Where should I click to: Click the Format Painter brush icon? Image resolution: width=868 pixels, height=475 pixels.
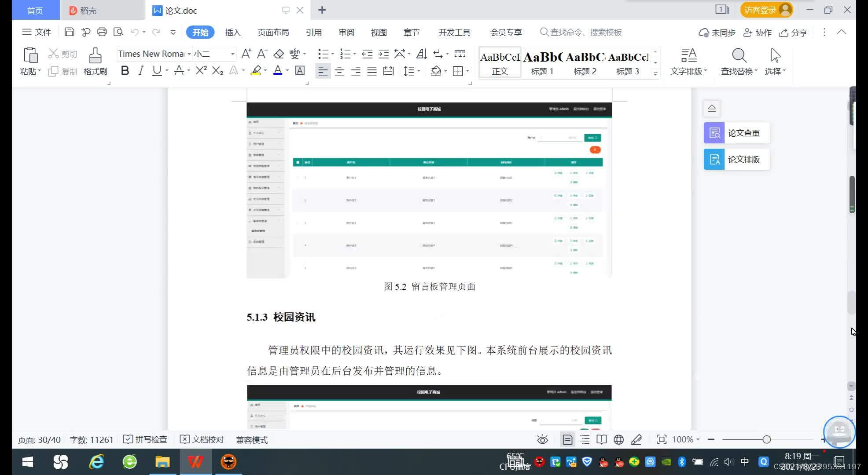(95, 55)
